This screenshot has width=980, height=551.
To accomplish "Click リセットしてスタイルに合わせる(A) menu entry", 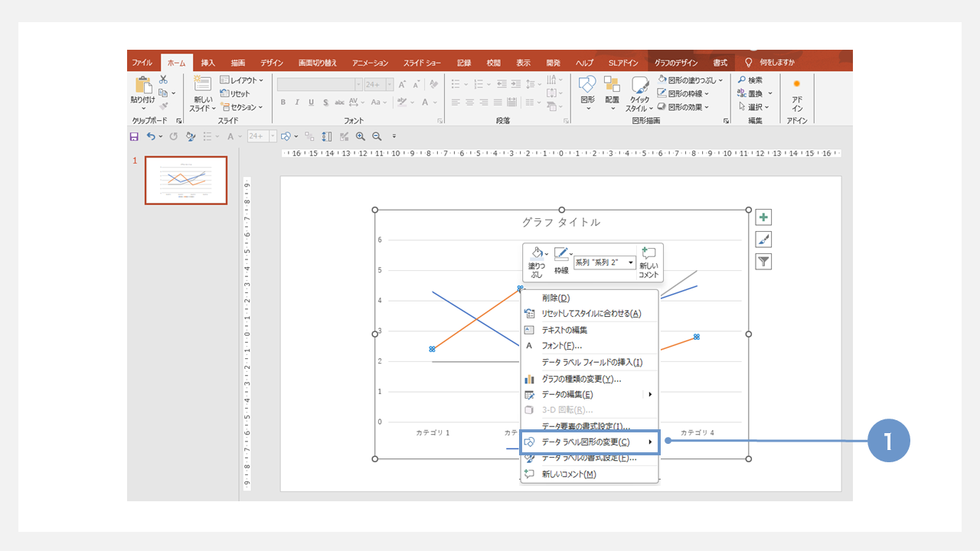I will pyautogui.click(x=590, y=313).
